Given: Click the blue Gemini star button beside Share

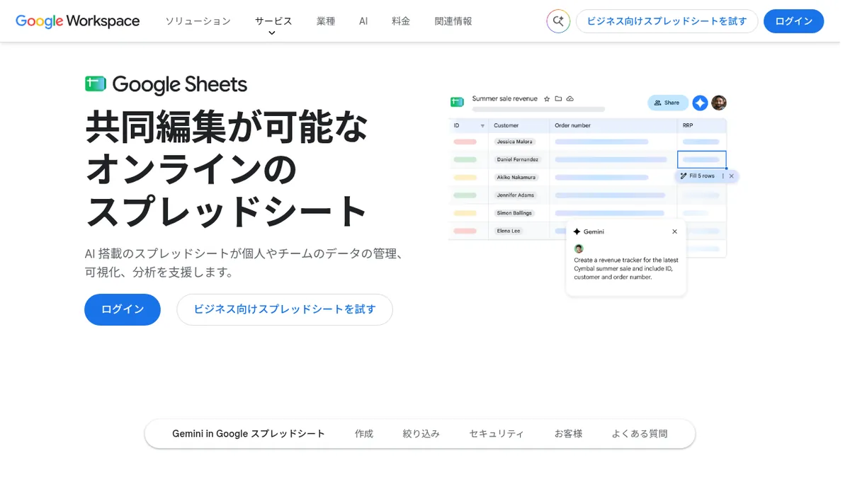Looking at the screenshot, I should 700,103.
